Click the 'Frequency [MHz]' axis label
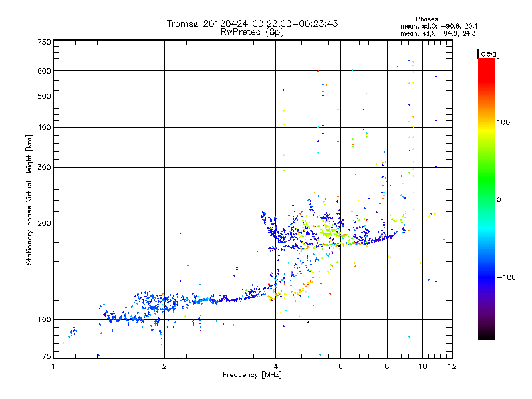Image resolution: width=532 pixels, height=399 pixels. click(252, 375)
